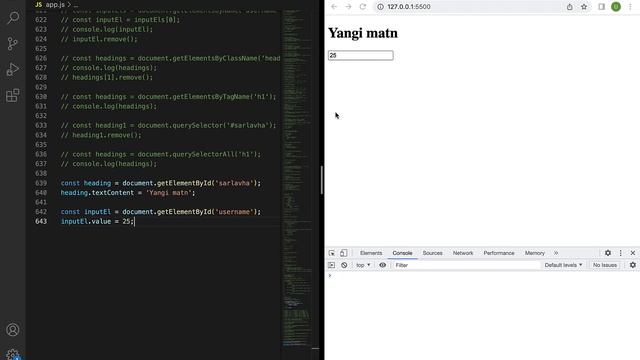Image resolution: width=640 pixels, height=360 pixels.
Task: Click the Share page icon
Action: 569,7
